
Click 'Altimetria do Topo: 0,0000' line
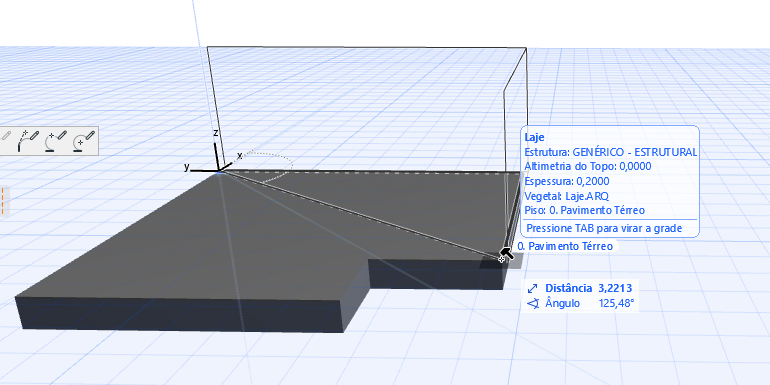[x=588, y=166]
